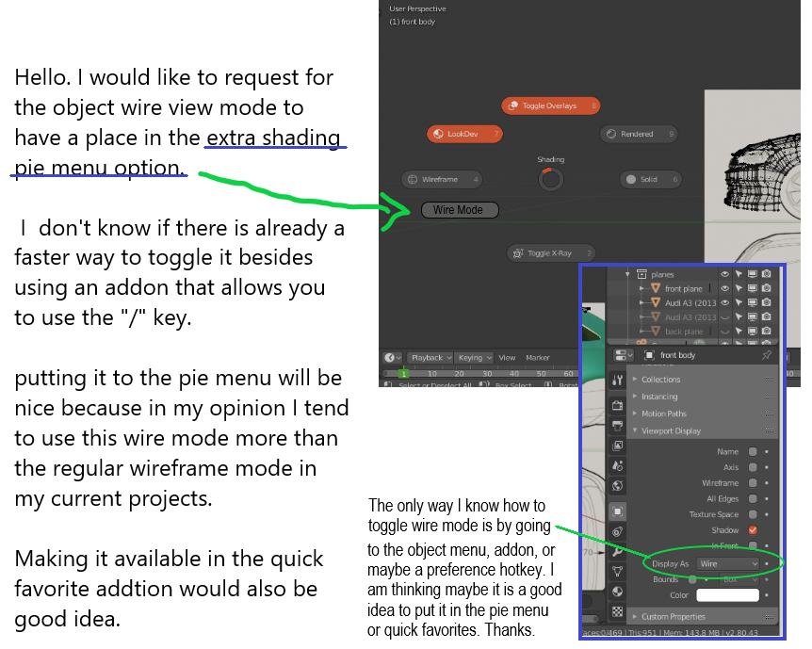Open the Material properties sphere tab
Image resolution: width=812 pixels, height=649 pixels.
617,592
